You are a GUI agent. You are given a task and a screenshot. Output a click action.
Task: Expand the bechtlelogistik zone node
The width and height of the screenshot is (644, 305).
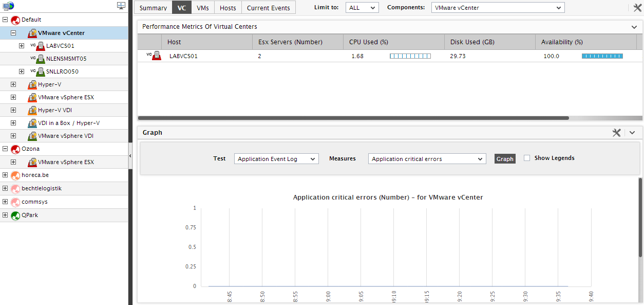pos(5,188)
